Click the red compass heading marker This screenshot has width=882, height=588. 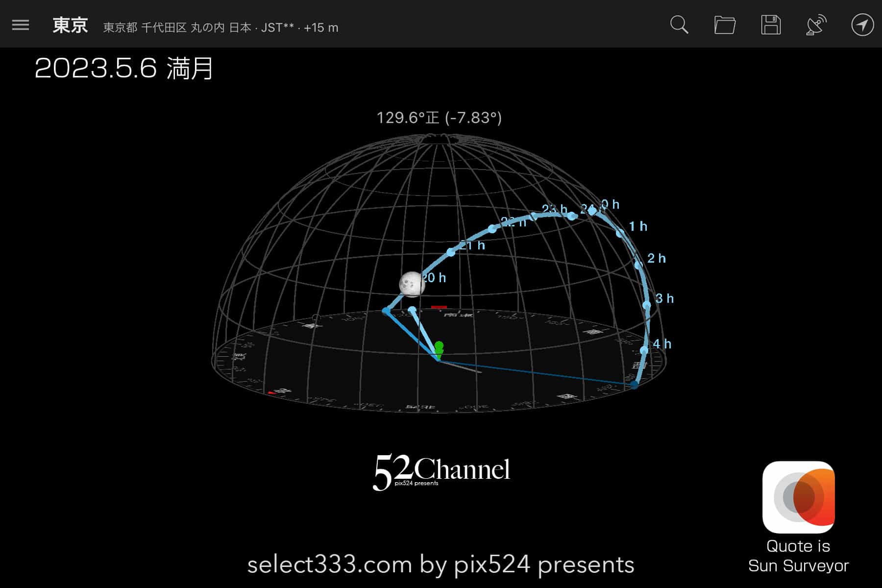(439, 307)
